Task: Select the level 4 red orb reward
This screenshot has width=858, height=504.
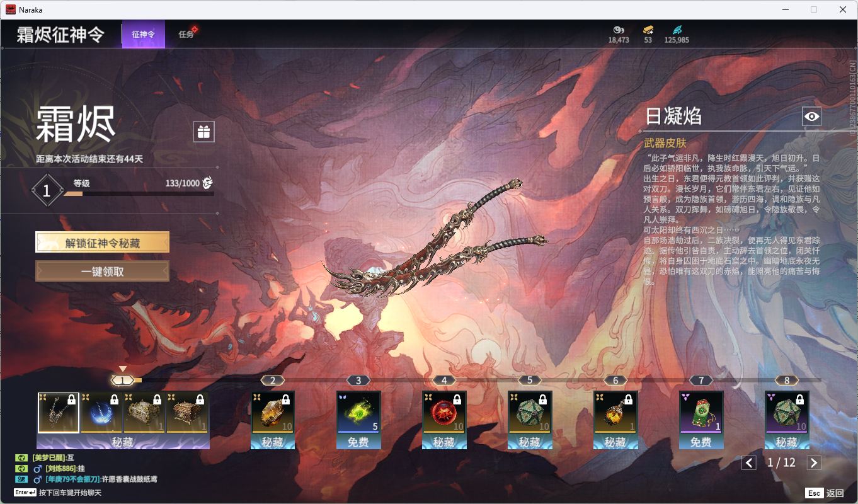Action: click(444, 413)
